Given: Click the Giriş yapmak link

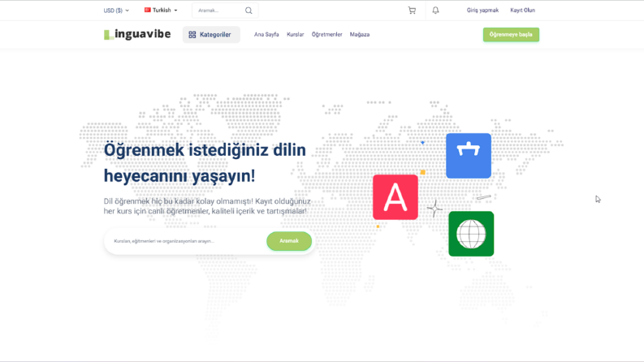Looking at the screenshot, I should [482, 11].
